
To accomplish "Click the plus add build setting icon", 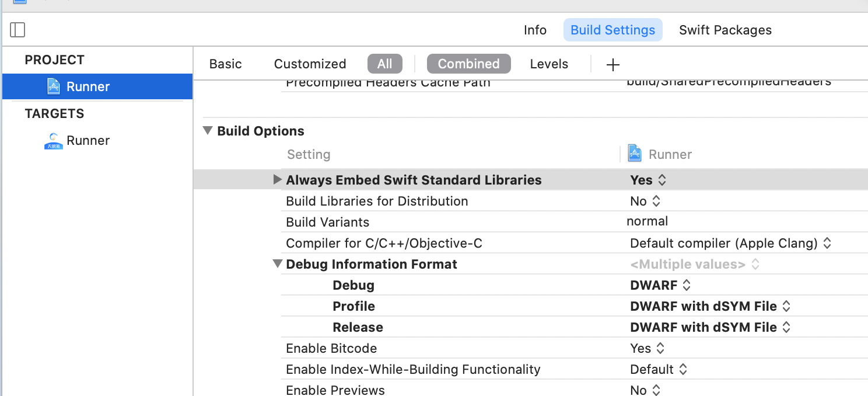I will [612, 64].
